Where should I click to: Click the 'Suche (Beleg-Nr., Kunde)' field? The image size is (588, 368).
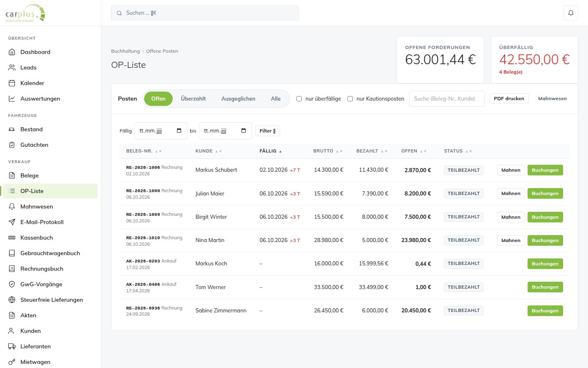[x=447, y=99]
